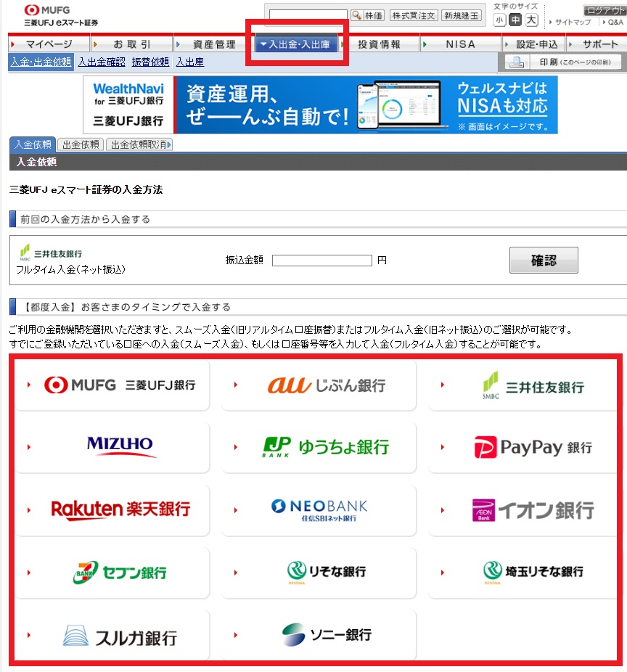Select the りそな銀行 bank logo
Screen dimensions: 627x672
click(327, 572)
